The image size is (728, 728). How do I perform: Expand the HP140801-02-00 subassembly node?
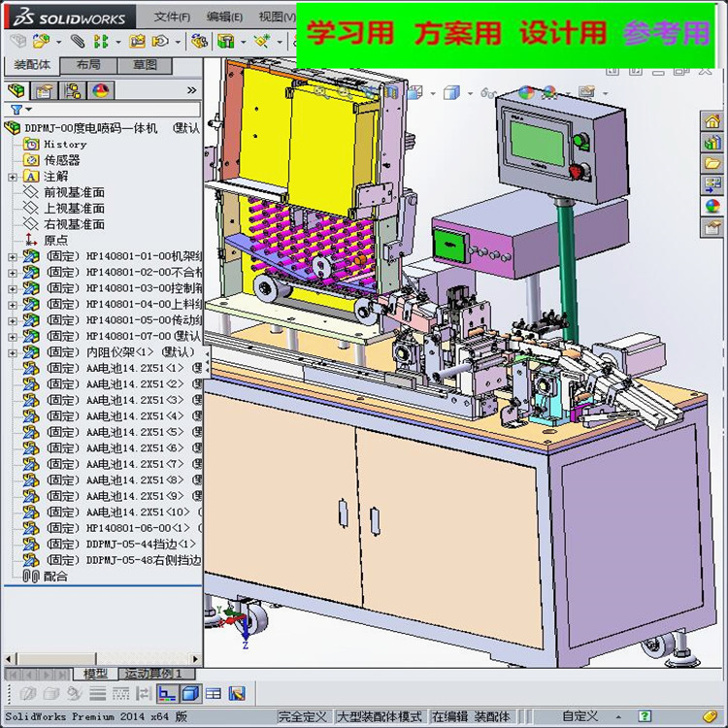(x=13, y=273)
